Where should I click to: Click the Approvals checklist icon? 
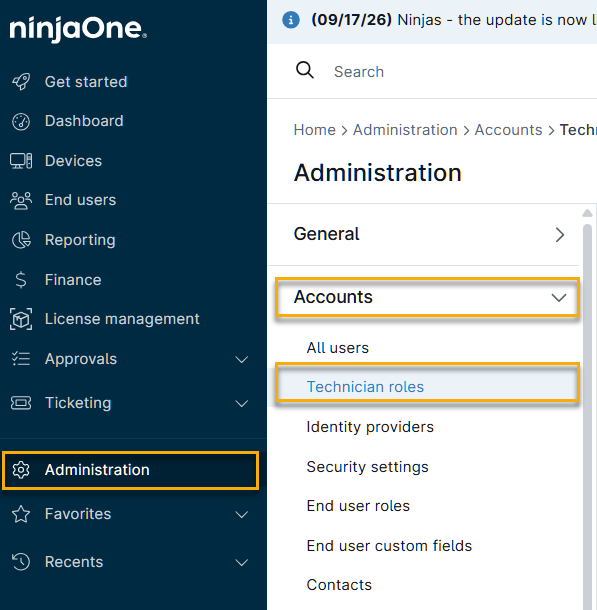(21, 359)
